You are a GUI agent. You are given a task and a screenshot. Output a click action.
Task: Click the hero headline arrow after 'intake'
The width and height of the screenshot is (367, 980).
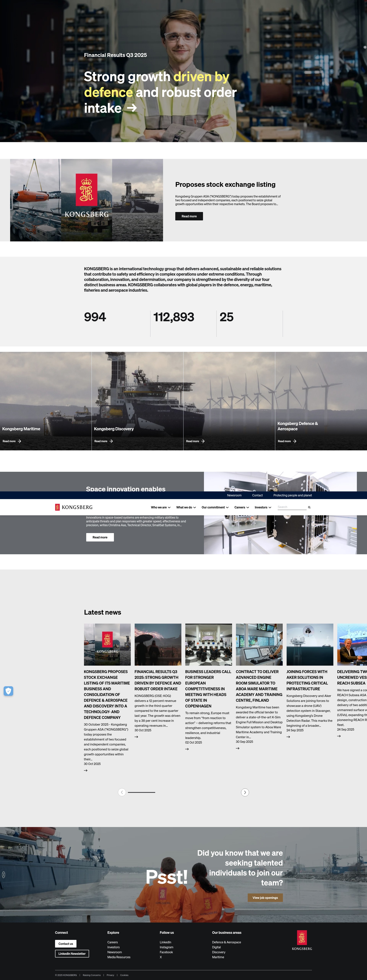[132, 108]
